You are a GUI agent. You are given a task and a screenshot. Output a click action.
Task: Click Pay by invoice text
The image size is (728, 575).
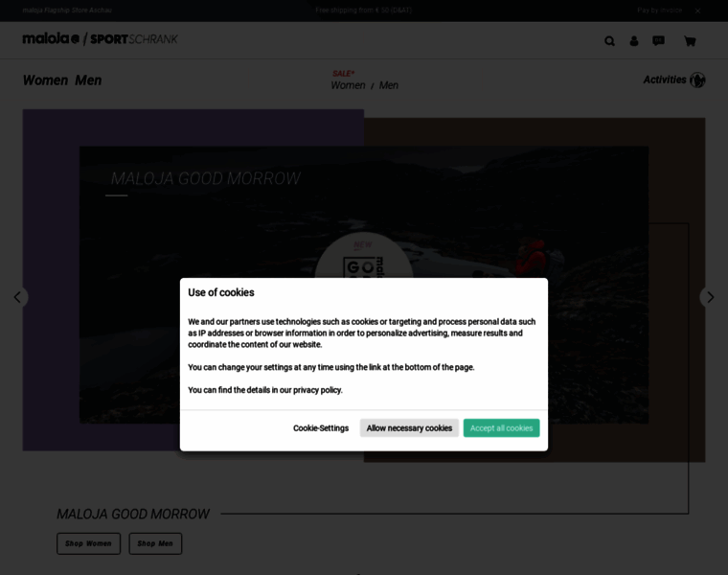(659, 11)
